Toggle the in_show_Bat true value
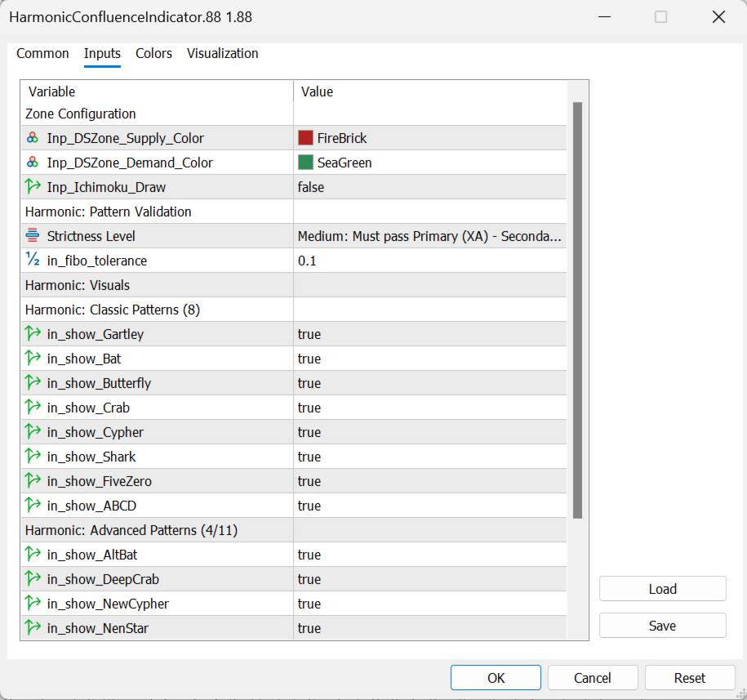 [x=429, y=359]
